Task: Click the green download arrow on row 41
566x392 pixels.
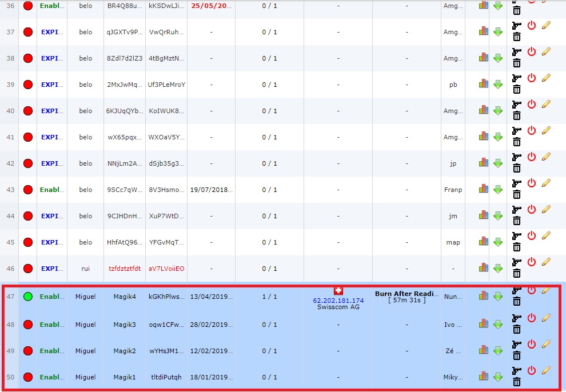Action: coord(498,137)
